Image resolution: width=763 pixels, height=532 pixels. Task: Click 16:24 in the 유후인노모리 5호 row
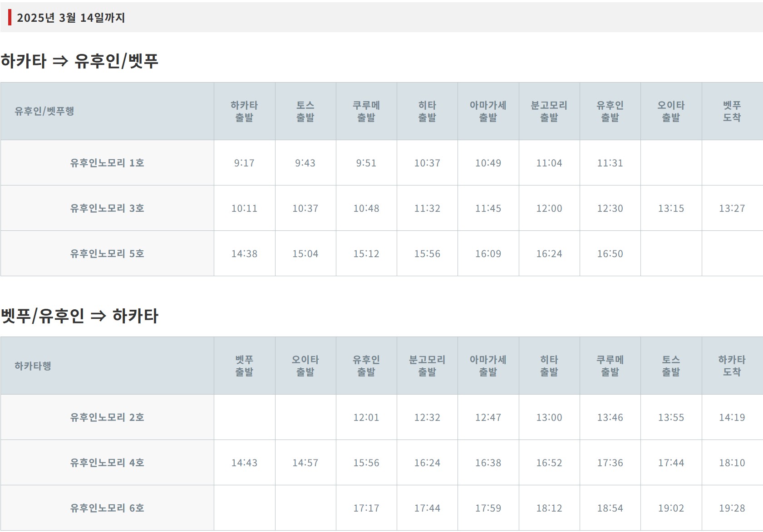549,254
